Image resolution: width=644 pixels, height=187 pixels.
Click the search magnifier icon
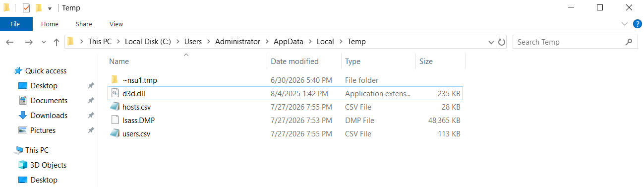pos(629,42)
